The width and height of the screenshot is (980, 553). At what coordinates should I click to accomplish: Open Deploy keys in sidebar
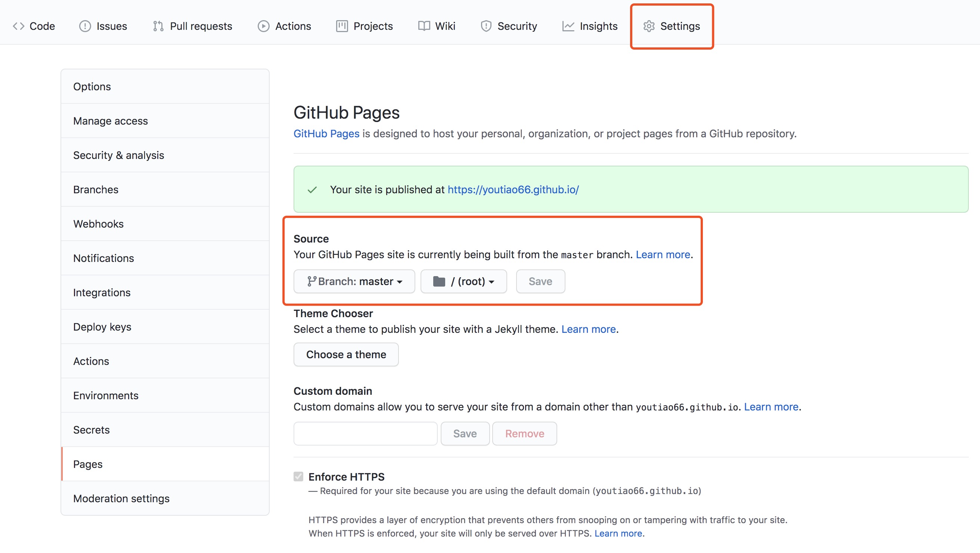click(x=165, y=327)
